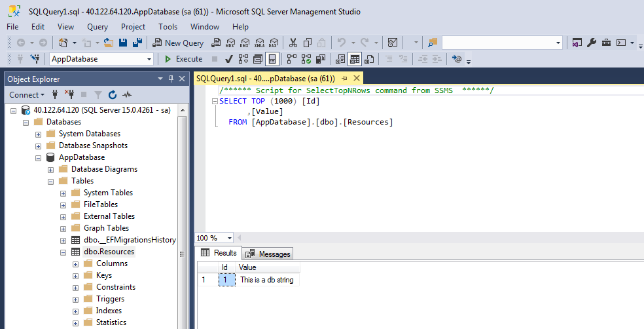Select the Graph Tables folder
The width and height of the screenshot is (644, 329).
pos(106,228)
